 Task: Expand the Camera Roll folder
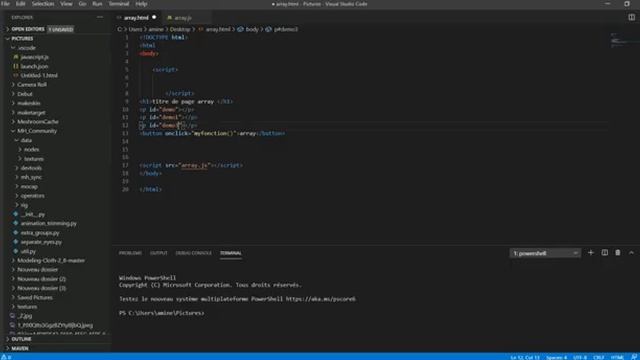[x=32, y=84]
